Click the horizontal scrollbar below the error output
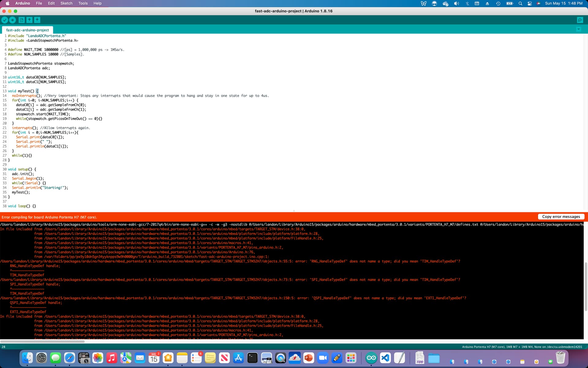This screenshot has width=588, height=368. (43, 341)
